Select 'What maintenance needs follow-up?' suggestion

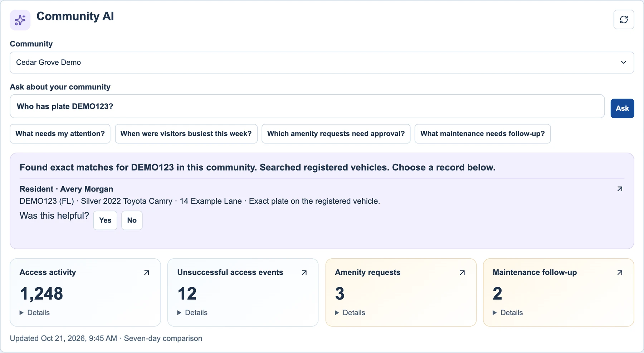(x=483, y=134)
